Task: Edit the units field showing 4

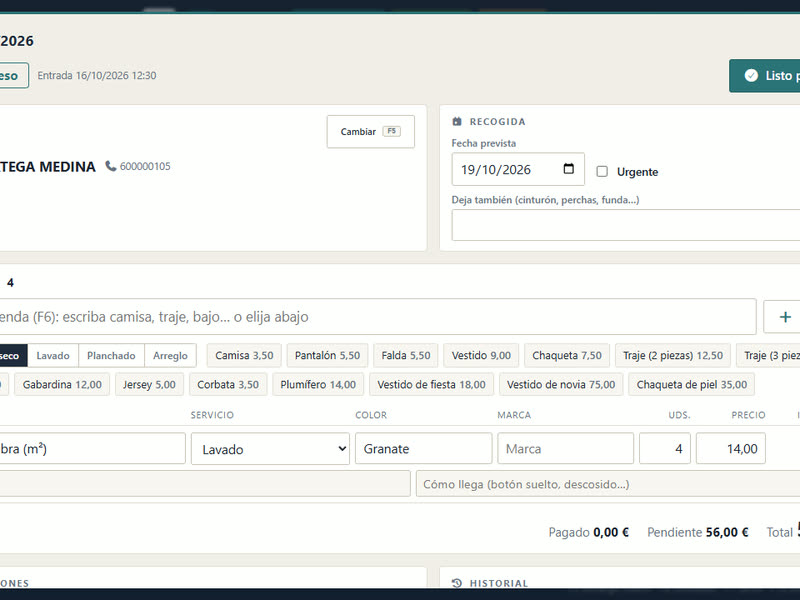Action: [665, 449]
